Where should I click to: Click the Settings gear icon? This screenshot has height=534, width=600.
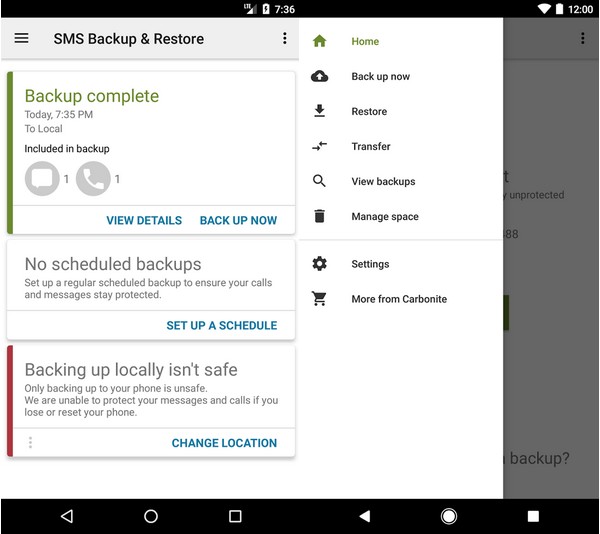coord(320,264)
